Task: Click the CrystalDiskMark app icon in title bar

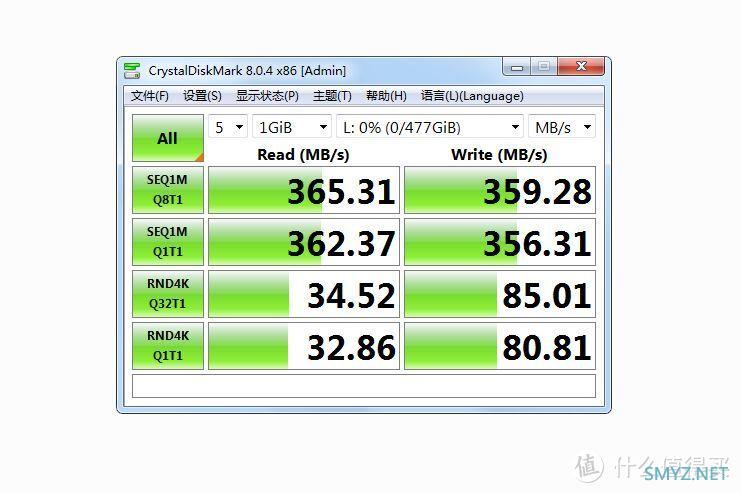Action: tap(132, 70)
